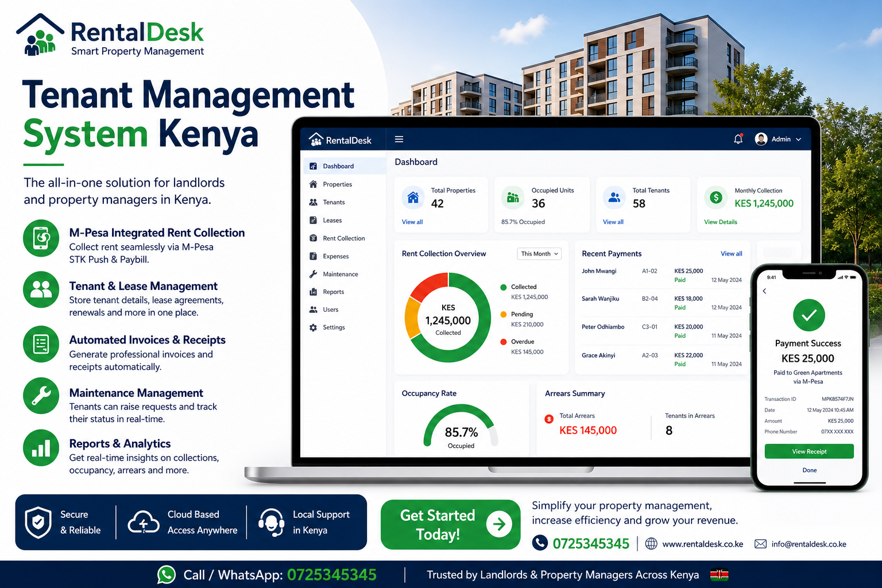Open View Details for Monthly Collection

(x=721, y=222)
